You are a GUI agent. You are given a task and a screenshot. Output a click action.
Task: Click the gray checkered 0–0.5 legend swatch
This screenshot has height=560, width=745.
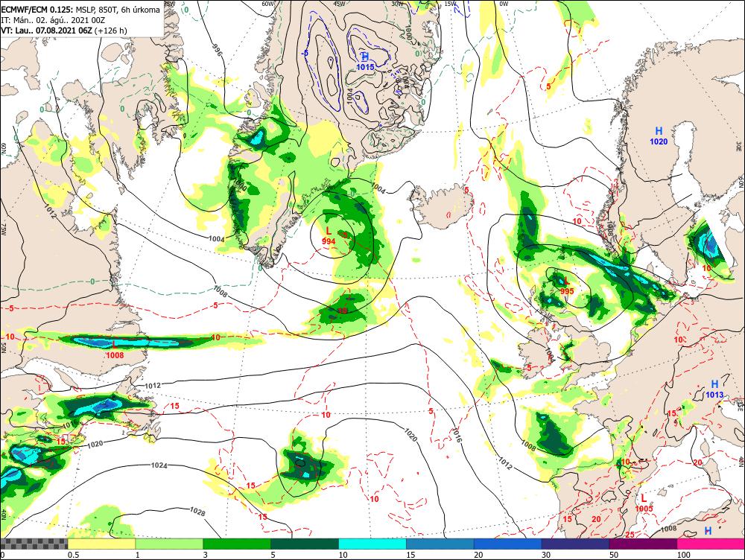(x=34, y=544)
